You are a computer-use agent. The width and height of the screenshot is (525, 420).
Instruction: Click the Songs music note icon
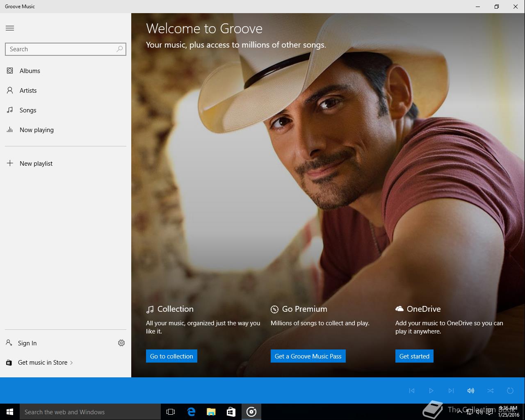click(x=10, y=110)
